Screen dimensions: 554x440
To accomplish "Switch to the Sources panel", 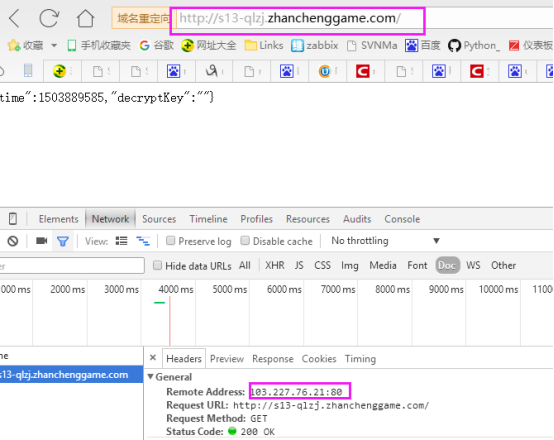I will 159,219.
